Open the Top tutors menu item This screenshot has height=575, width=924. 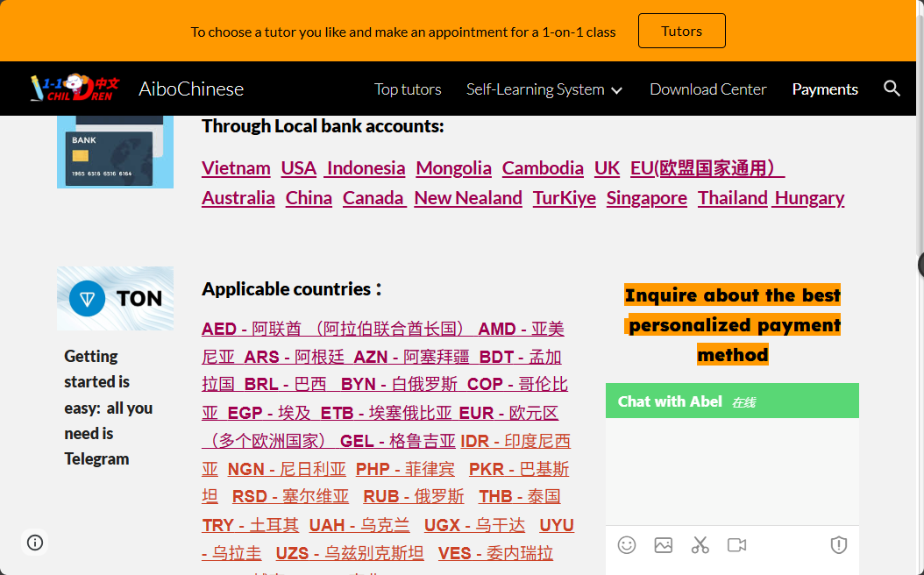[408, 89]
